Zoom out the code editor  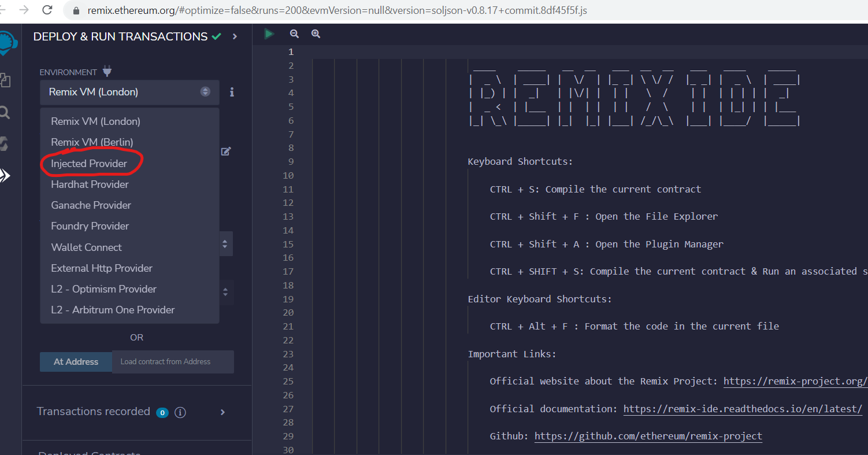(x=294, y=34)
